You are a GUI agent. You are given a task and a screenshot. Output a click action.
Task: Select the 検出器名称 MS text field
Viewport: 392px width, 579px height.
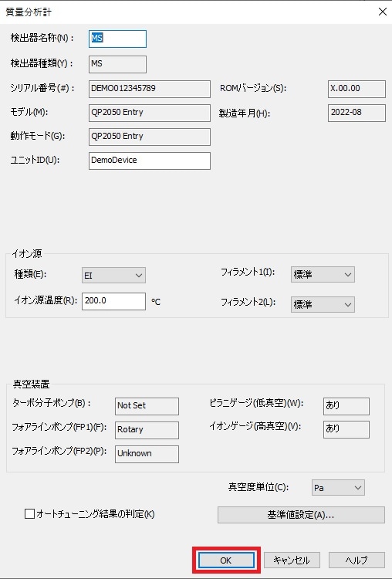pyautogui.click(x=117, y=39)
